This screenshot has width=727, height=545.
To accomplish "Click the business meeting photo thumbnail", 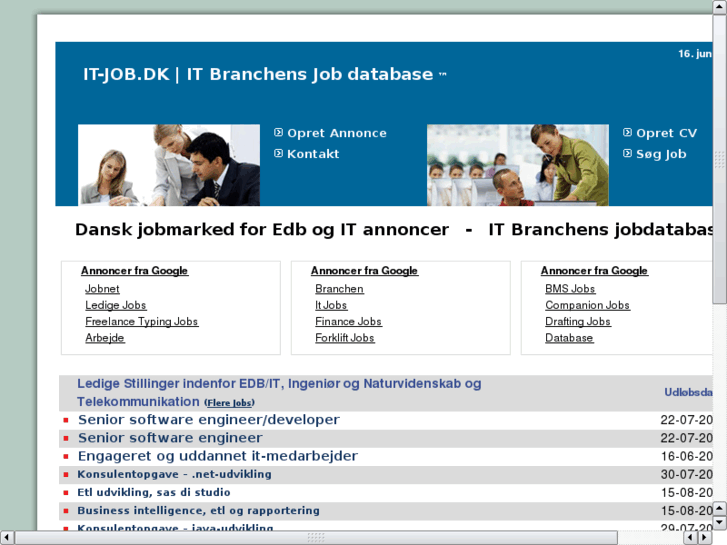I will click(169, 165).
